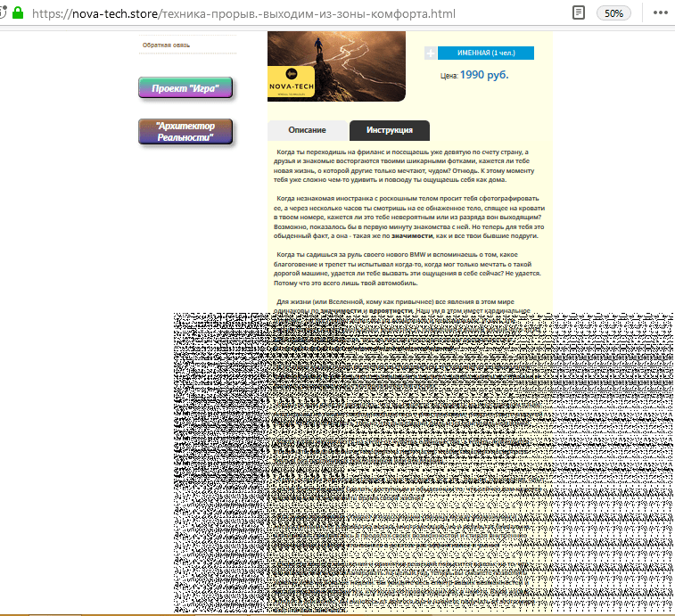Click the Проект "Игра" button

point(185,88)
